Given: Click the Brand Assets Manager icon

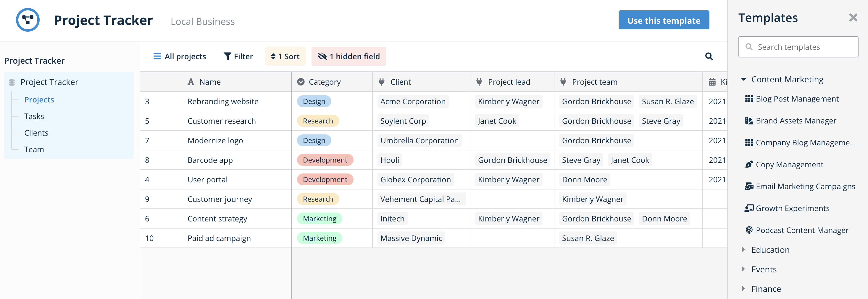Looking at the screenshot, I should (x=749, y=120).
